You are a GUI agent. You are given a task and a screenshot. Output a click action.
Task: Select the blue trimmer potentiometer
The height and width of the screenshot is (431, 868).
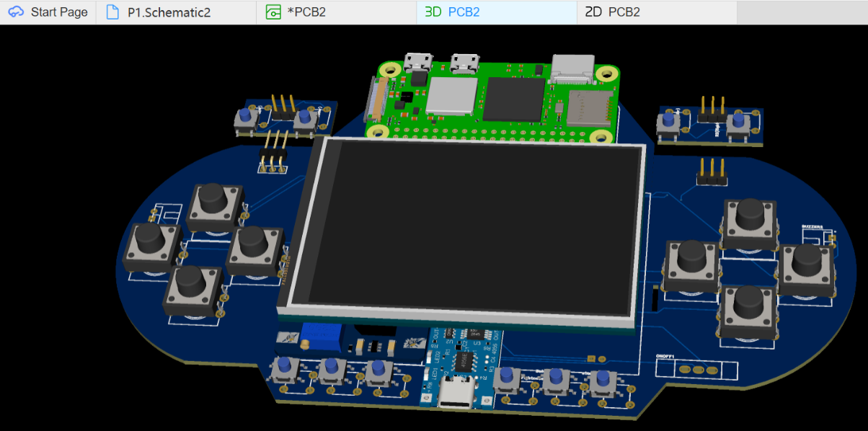[315, 336]
